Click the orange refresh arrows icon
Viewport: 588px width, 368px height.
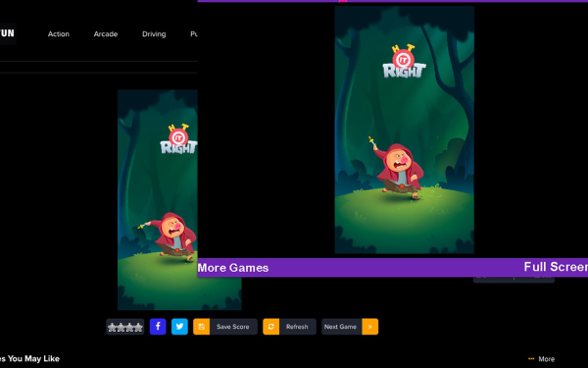click(270, 327)
